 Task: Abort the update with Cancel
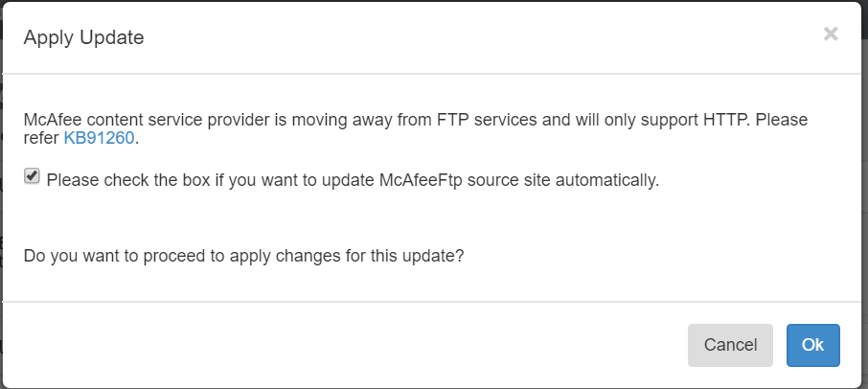point(730,345)
